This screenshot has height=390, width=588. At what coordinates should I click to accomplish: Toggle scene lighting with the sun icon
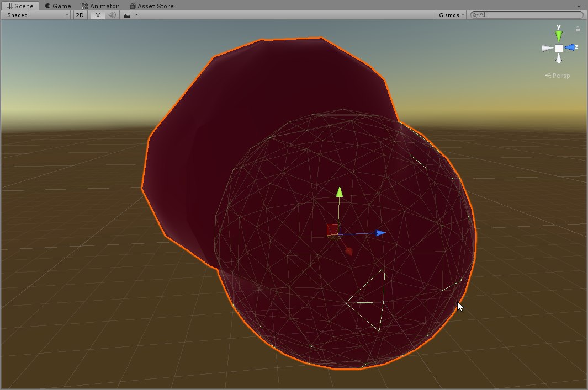98,15
